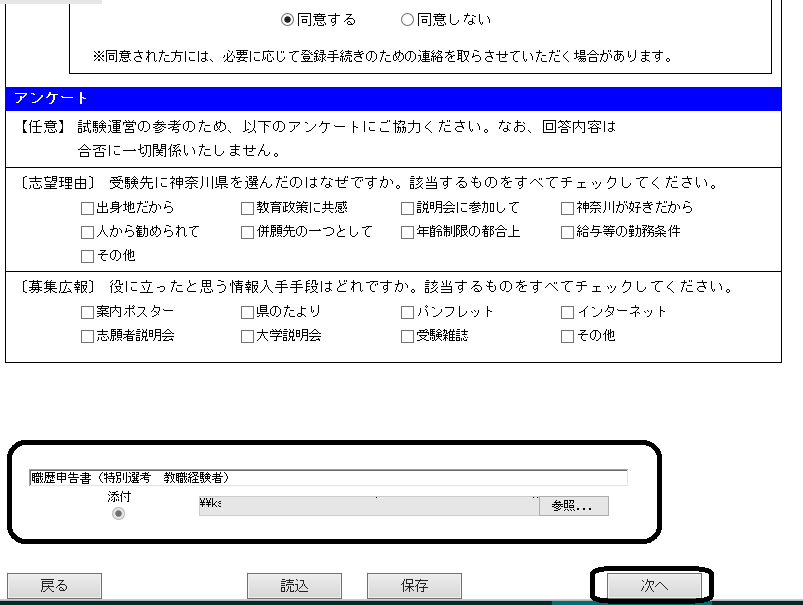
Task: Click the 〔募集広報〕 question label
Action: pos(57,287)
